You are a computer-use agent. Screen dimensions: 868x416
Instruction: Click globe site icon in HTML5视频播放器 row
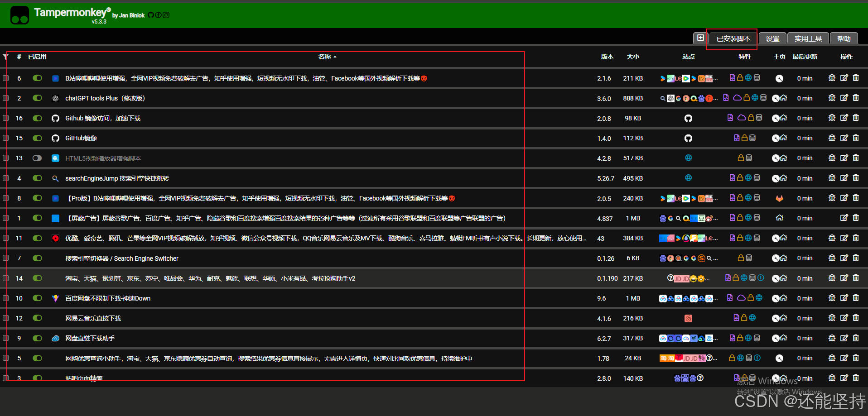(x=688, y=158)
